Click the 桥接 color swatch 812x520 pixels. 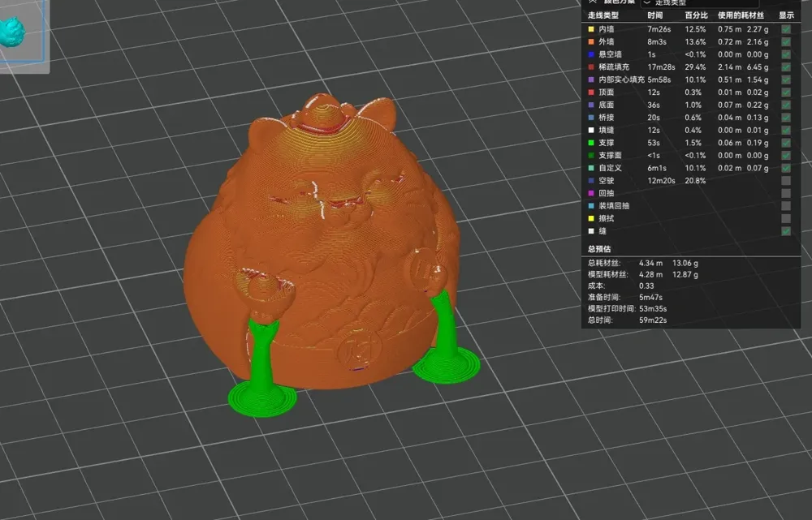click(591, 118)
